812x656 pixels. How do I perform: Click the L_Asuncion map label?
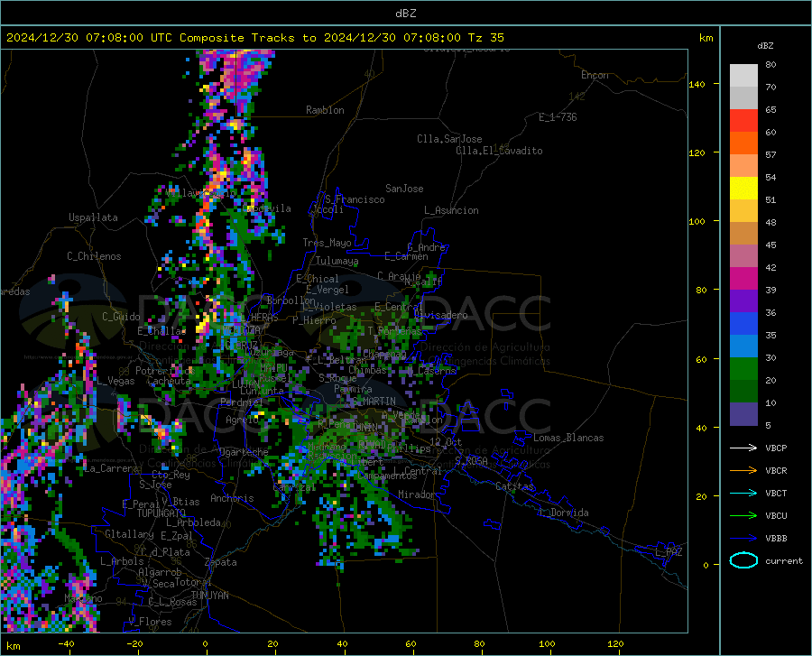(x=451, y=211)
